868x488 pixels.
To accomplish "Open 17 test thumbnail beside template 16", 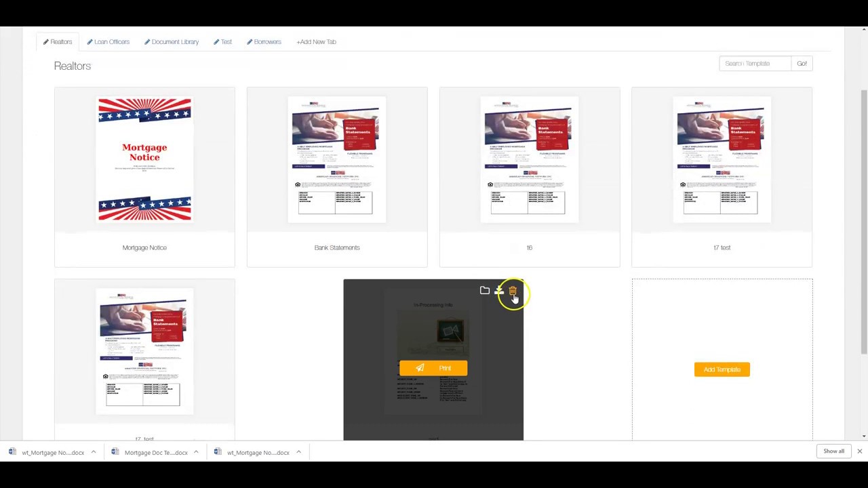I will click(x=722, y=159).
